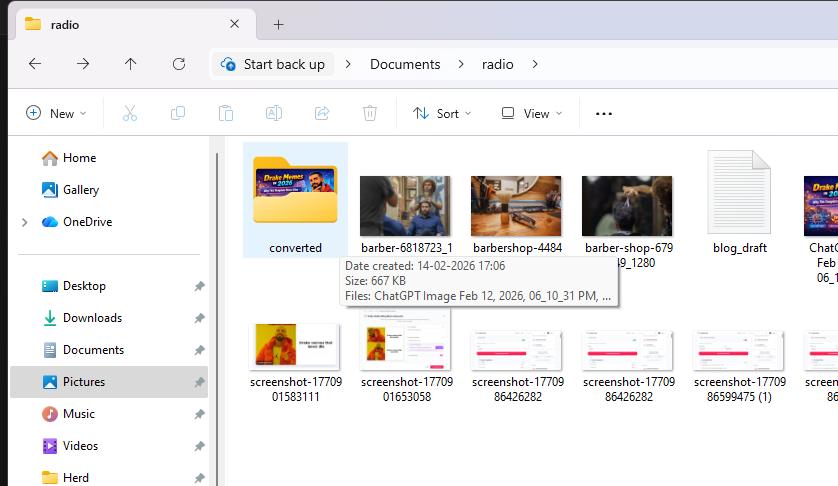Navigate up one folder level
This screenshot has height=486, width=838.
(x=130, y=64)
